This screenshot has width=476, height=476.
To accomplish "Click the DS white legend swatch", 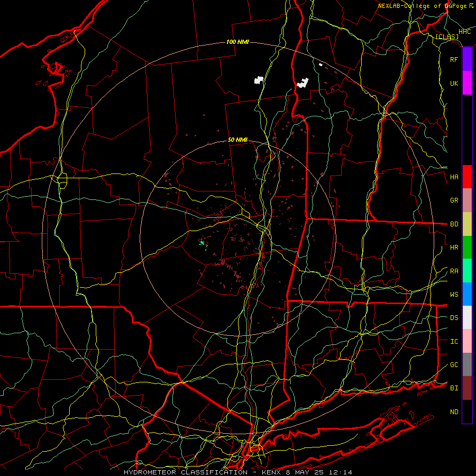I will coord(467,317).
